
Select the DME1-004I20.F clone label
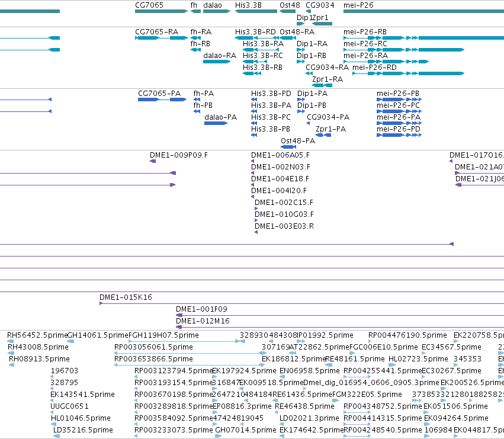(x=279, y=191)
